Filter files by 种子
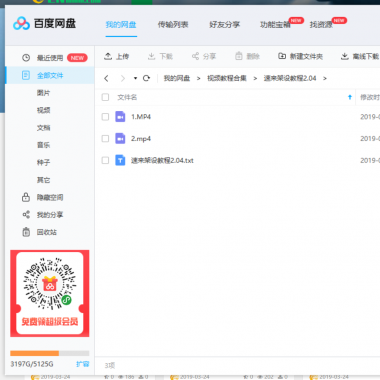 click(43, 163)
